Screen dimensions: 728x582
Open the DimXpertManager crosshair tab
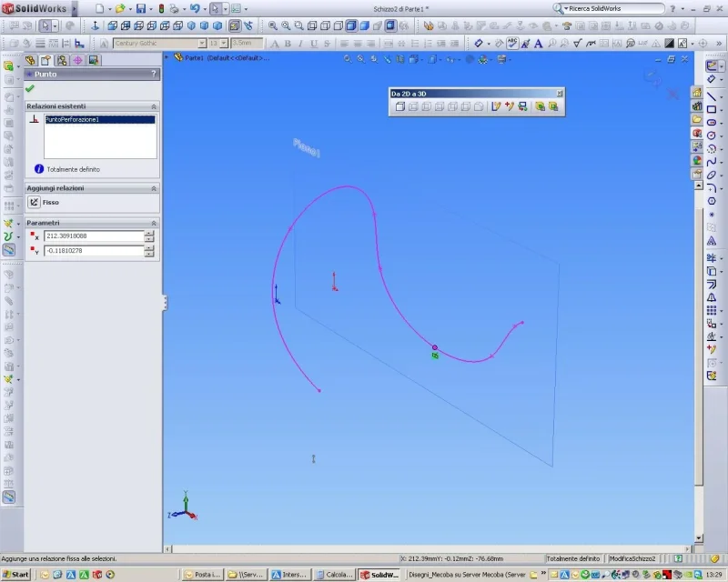coord(77,60)
